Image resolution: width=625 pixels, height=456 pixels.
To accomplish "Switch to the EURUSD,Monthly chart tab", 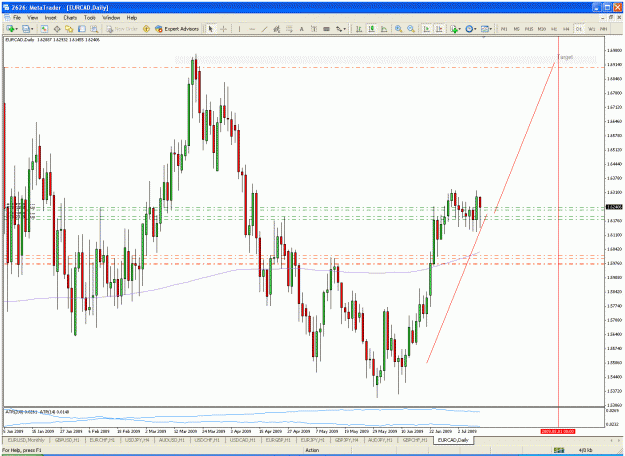I will [x=27, y=440].
